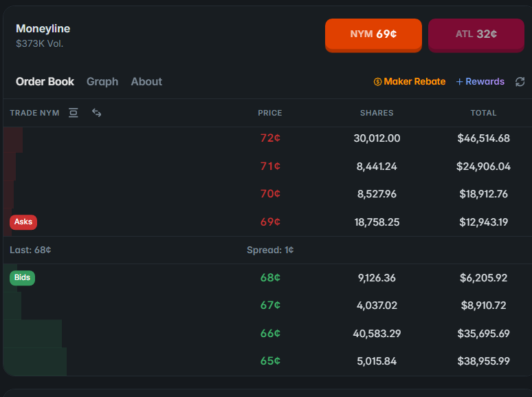Open the Maker Rebate link

[x=410, y=81]
